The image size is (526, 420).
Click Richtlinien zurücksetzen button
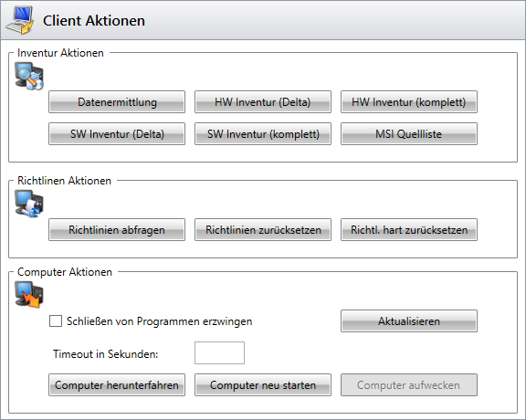coord(263,230)
